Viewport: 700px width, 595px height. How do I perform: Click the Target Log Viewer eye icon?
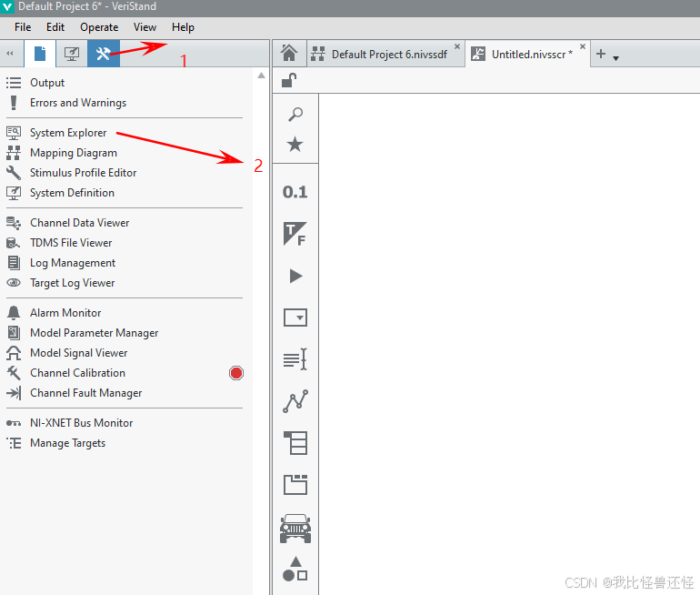(x=14, y=283)
